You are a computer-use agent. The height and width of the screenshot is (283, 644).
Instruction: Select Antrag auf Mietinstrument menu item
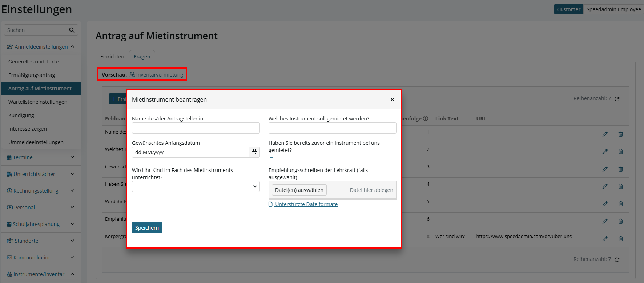coord(41,89)
